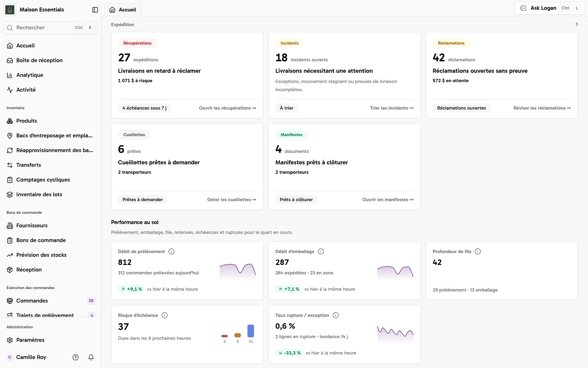Show info for Taux rupture / exception
Image resolution: width=588 pixels, height=368 pixels.
(x=336, y=315)
